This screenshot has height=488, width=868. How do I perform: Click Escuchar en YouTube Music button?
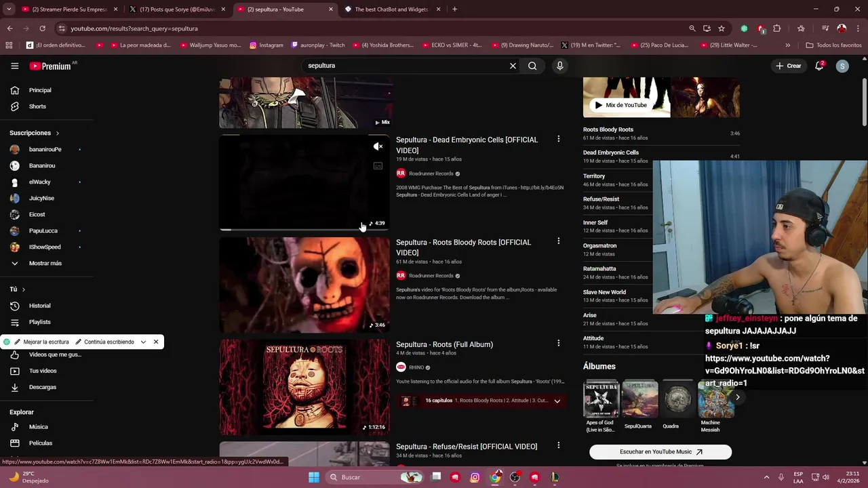pos(660,451)
